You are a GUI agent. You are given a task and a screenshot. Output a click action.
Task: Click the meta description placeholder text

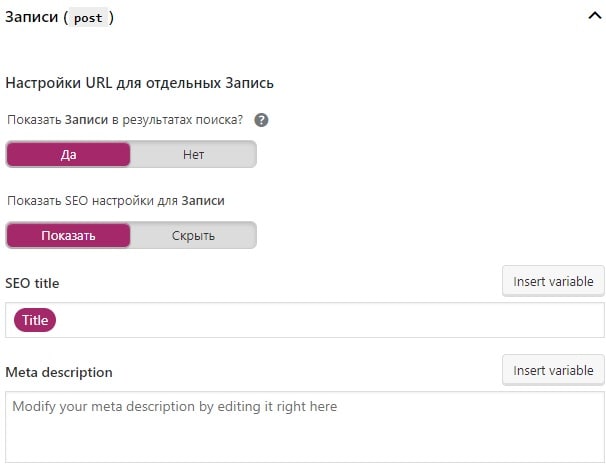(x=175, y=407)
